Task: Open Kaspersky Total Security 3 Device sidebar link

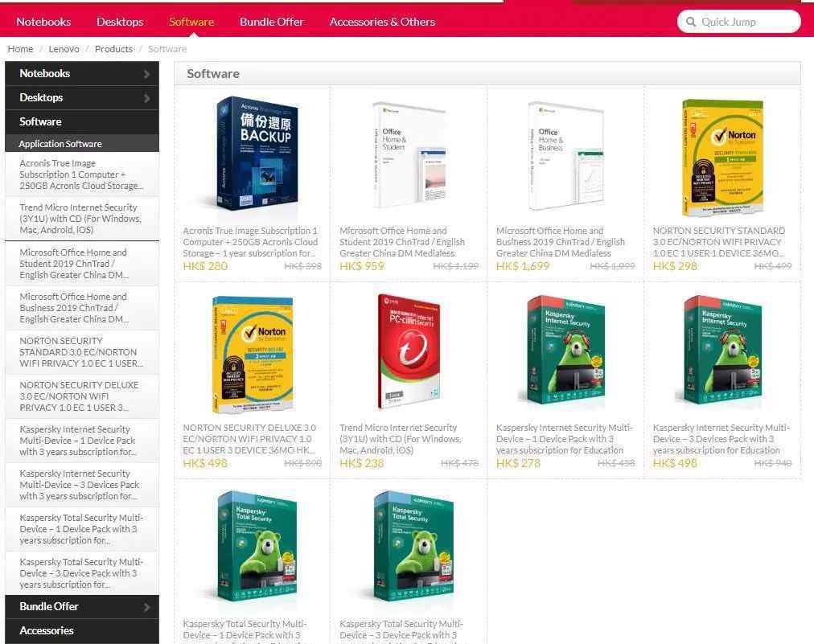Action: (x=82, y=573)
